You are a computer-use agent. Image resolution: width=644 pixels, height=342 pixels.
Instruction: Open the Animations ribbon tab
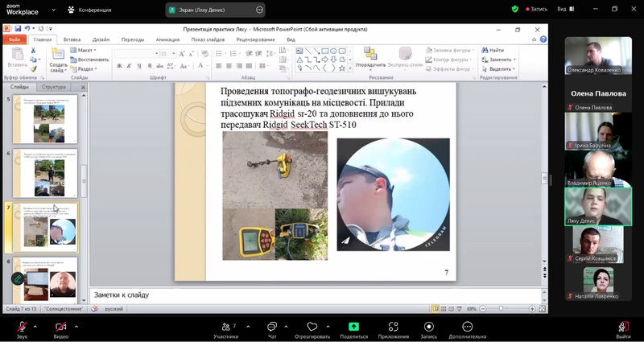click(167, 39)
